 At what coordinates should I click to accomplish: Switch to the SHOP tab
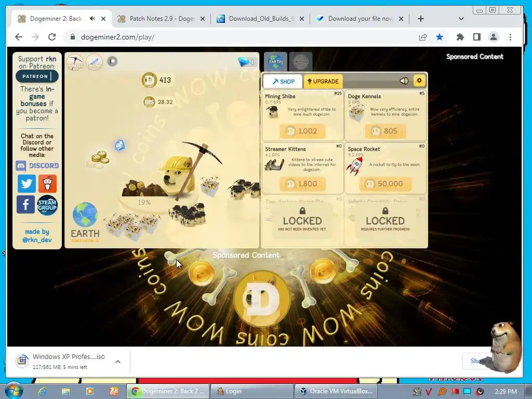coord(283,82)
